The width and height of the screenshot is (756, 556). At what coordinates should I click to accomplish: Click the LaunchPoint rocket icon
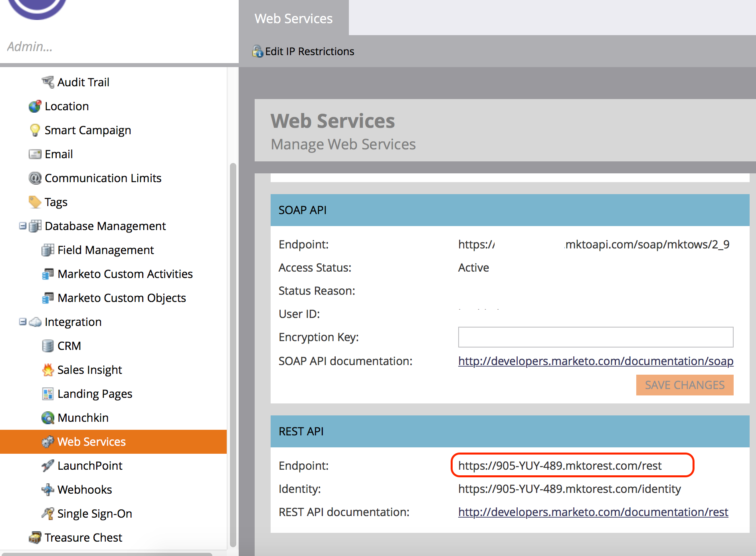(x=48, y=466)
